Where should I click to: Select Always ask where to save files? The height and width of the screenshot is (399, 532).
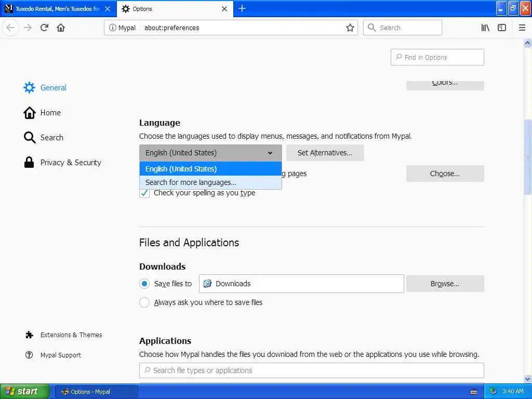click(144, 302)
